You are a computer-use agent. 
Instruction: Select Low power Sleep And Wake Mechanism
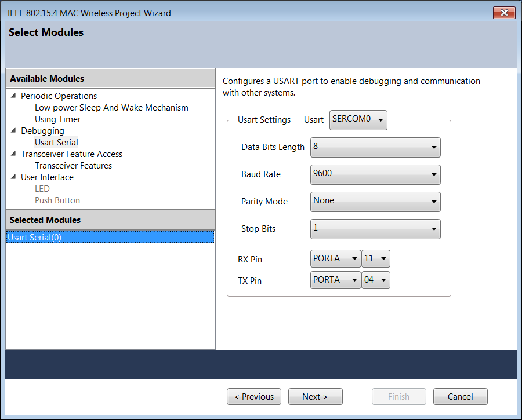(111, 108)
